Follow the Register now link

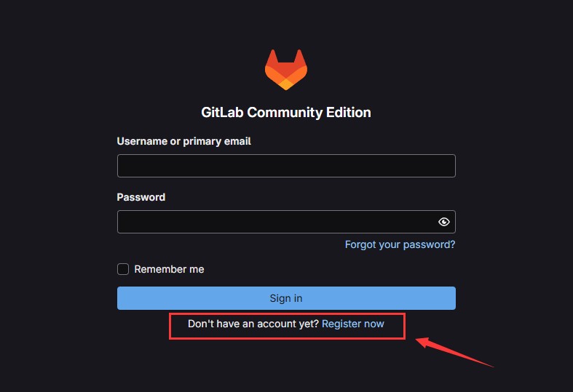[x=352, y=324]
